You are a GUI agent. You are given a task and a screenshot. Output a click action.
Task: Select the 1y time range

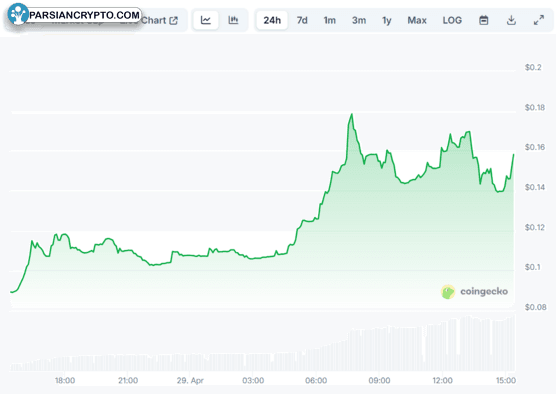click(387, 20)
